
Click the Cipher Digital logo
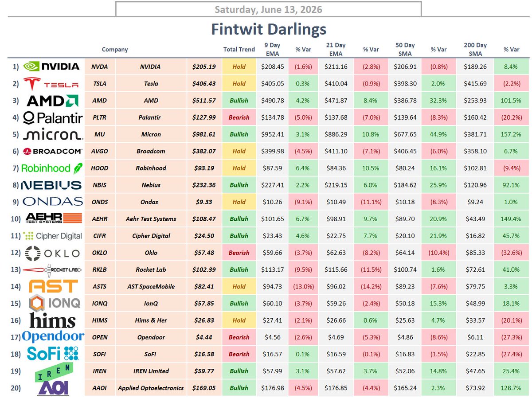click(53, 236)
